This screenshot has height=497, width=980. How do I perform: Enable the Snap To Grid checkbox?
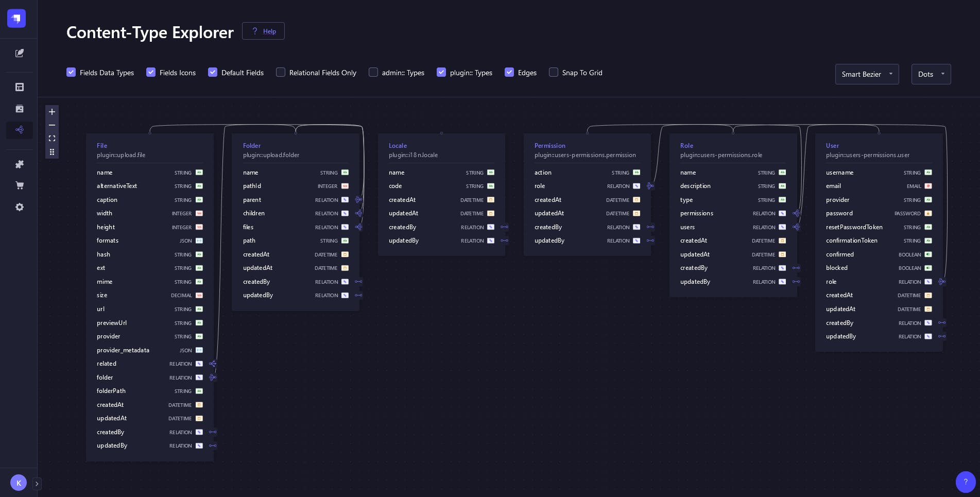coord(554,72)
